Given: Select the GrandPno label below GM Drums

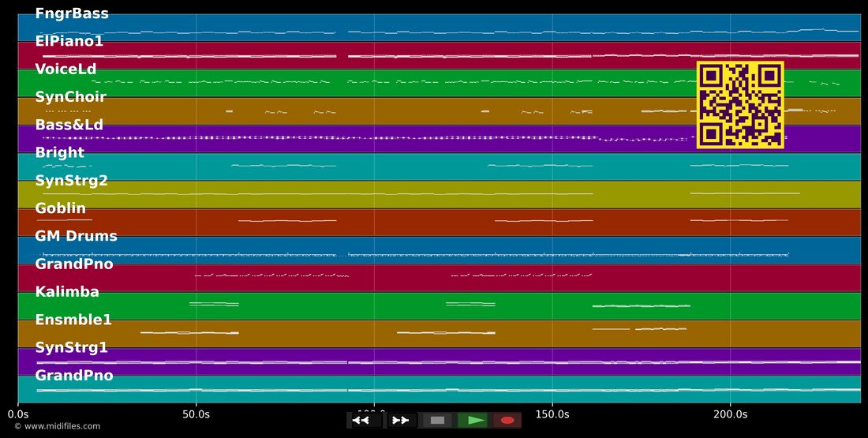Looking at the screenshot, I should tap(74, 264).
